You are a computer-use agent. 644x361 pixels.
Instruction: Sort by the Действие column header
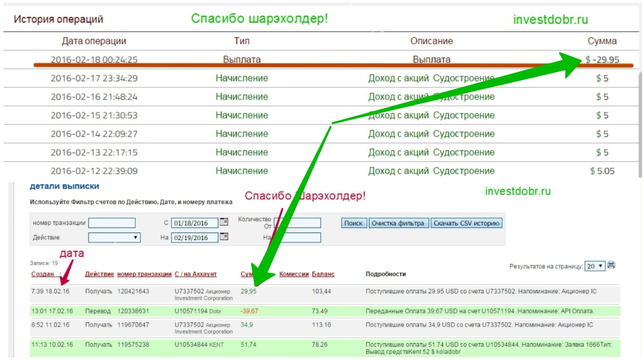tap(99, 274)
